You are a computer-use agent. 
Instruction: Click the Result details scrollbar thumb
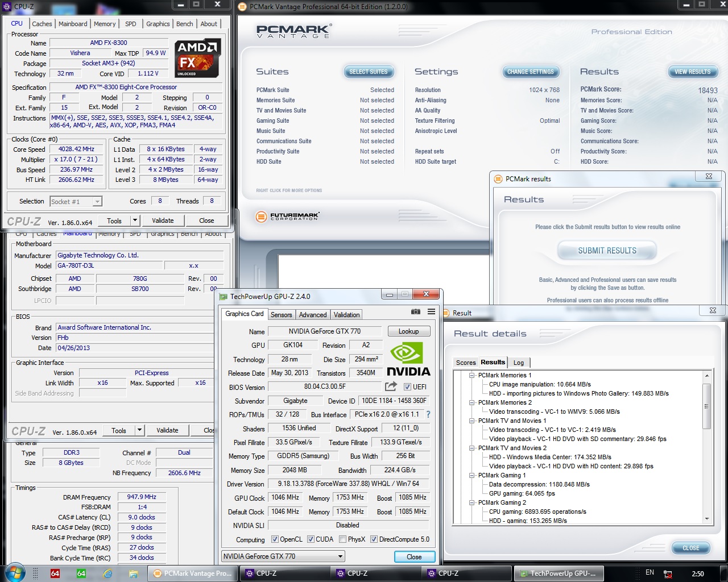tap(707, 406)
